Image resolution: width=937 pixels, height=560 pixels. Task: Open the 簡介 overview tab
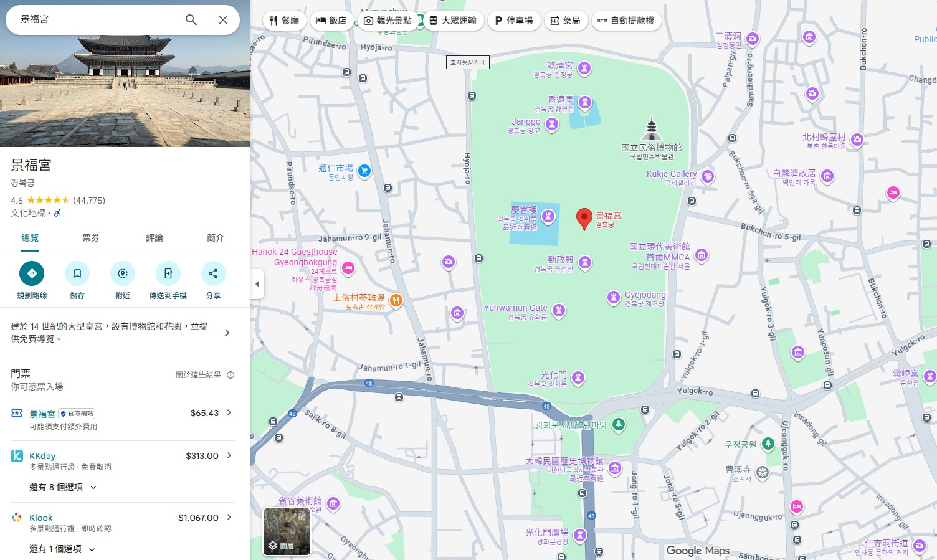coord(214,237)
